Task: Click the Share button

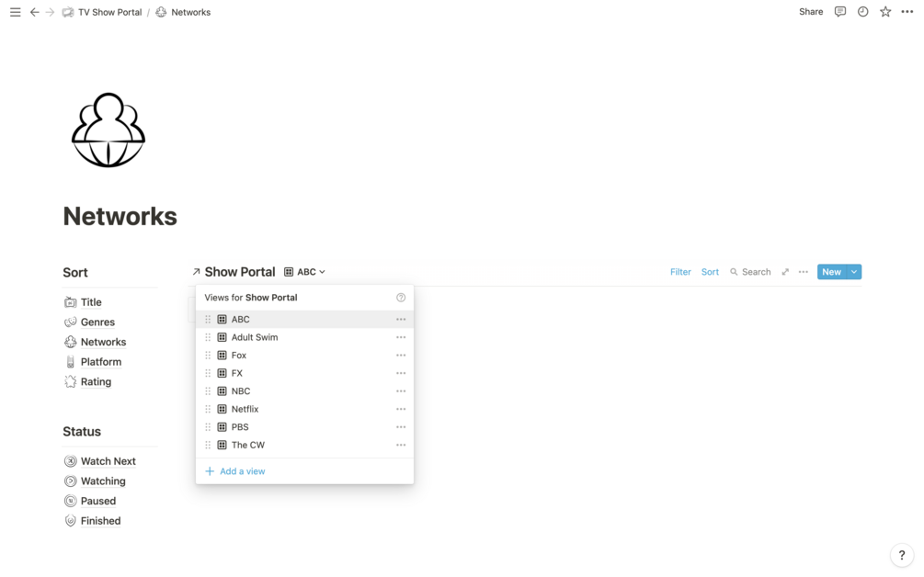Action: 811,12
